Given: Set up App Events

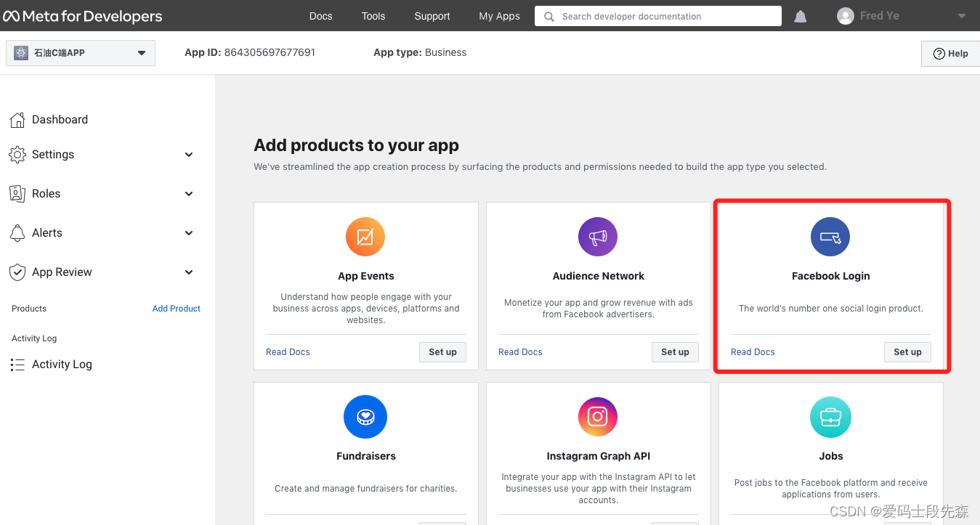Looking at the screenshot, I should tap(442, 352).
